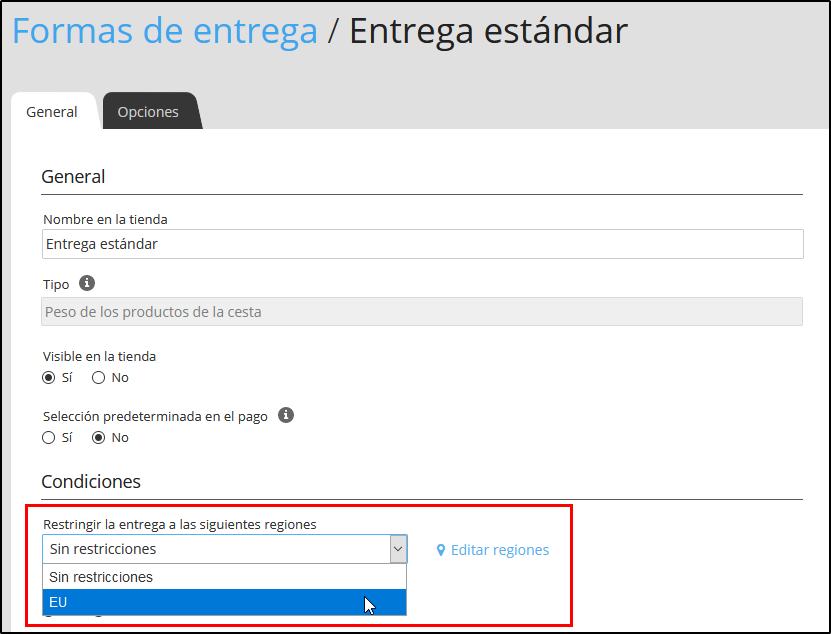The width and height of the screenshot is (831, 634).
Task: Click info icon beside Selección predeterminada en el pago
Action: tap(286, 415)
